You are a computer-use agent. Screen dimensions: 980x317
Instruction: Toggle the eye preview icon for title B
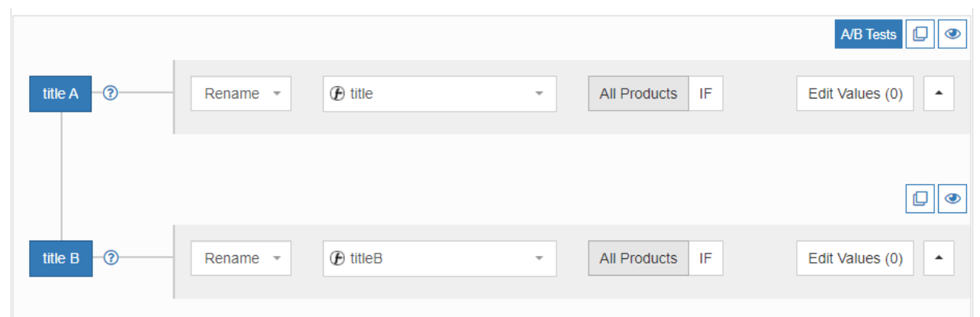pos(952,199)
